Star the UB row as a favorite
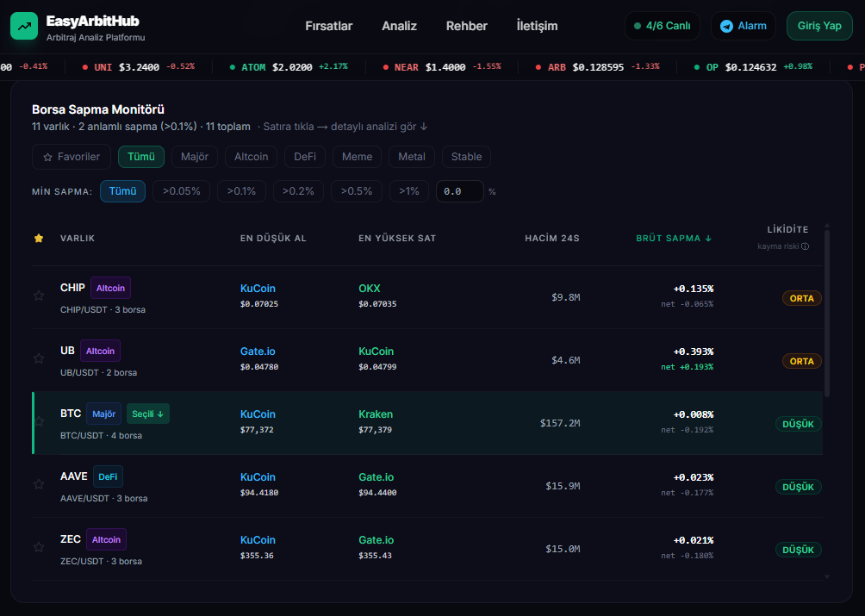The width and height of the screenshot is (865, 616). click(39, 358)
